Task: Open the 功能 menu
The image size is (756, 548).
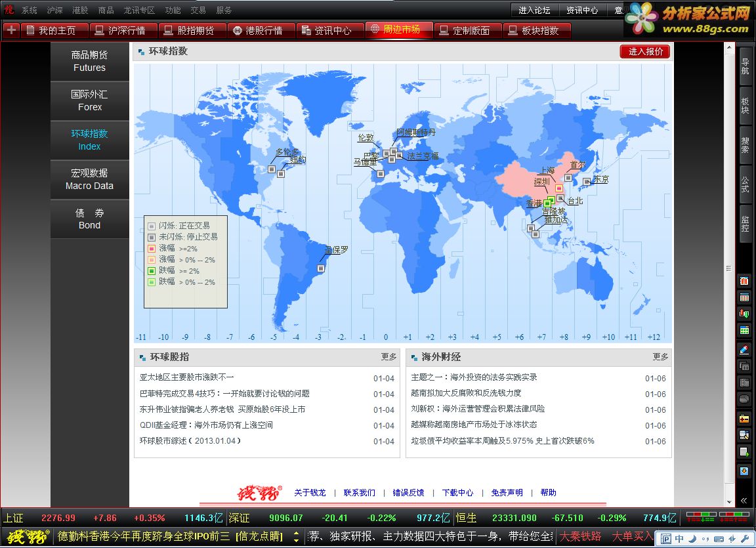Action: click(x=173, y=10)
